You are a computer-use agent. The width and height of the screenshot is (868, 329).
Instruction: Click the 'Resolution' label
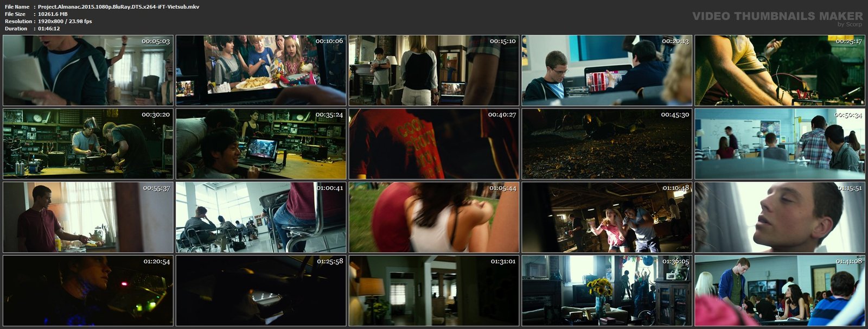pyautogui.click(x=18, y=21)
